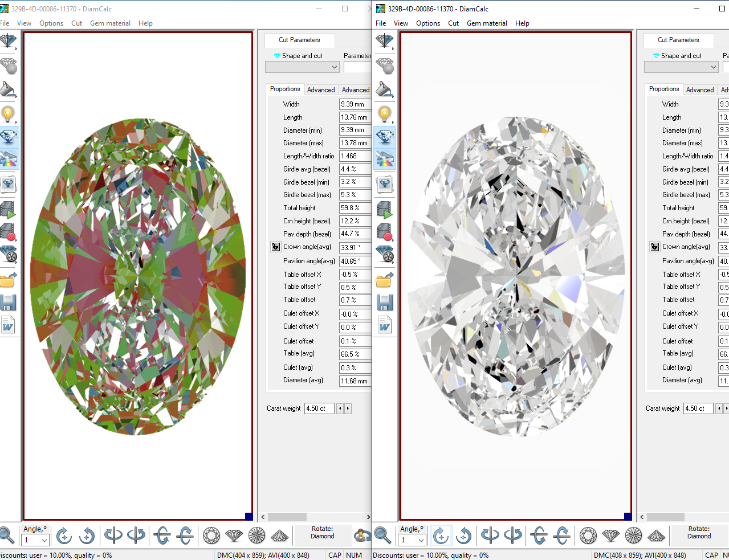Click Total height value field, left window

click(x=355, y=208)
